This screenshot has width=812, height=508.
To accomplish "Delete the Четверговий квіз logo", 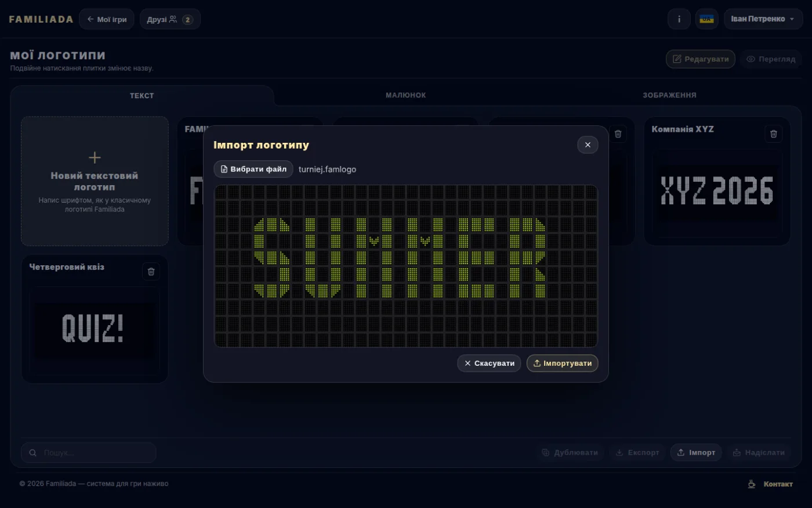I will (x=151, y=271).
